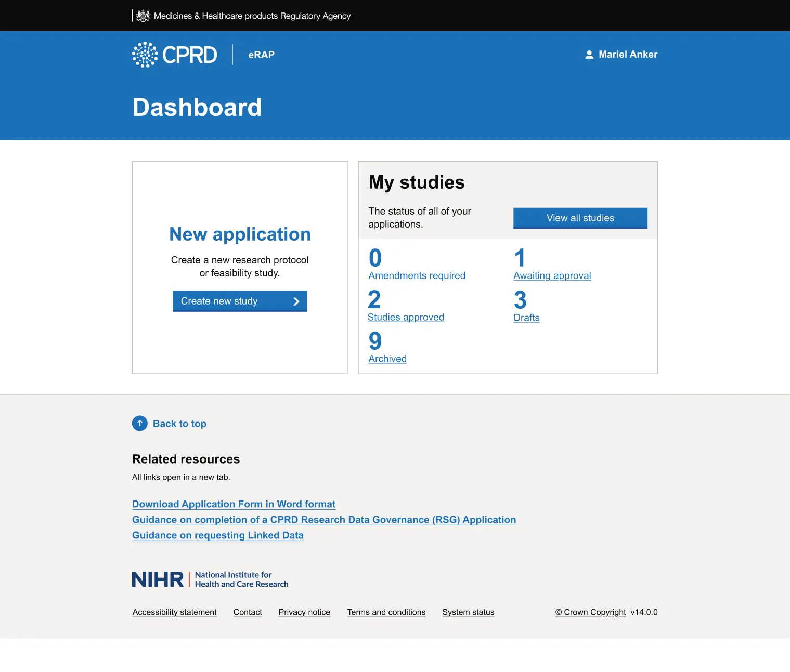790x672 pixels.
Task: View Studies approved
Action: pos(406,317)
